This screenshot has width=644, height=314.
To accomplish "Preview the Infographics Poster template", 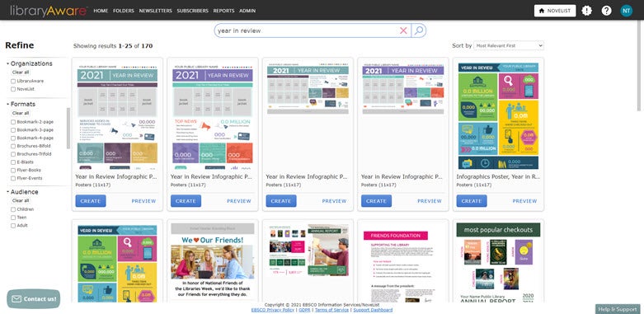I will click(x=524, y=201).
